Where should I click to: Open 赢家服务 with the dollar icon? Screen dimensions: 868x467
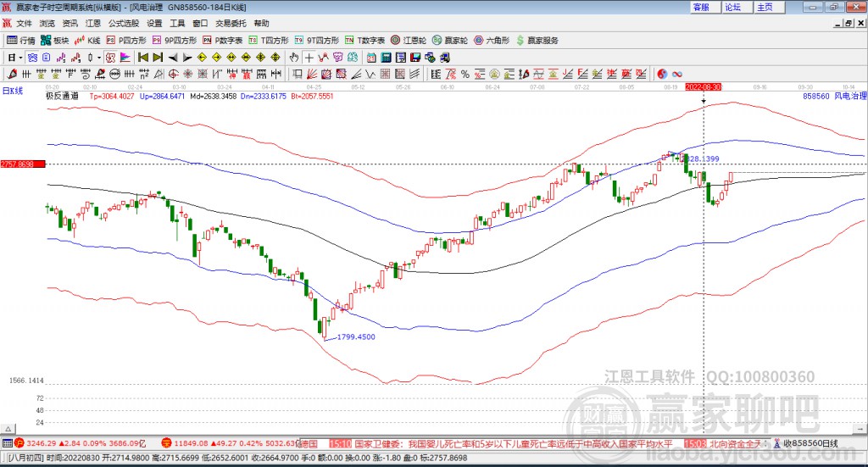537,41
